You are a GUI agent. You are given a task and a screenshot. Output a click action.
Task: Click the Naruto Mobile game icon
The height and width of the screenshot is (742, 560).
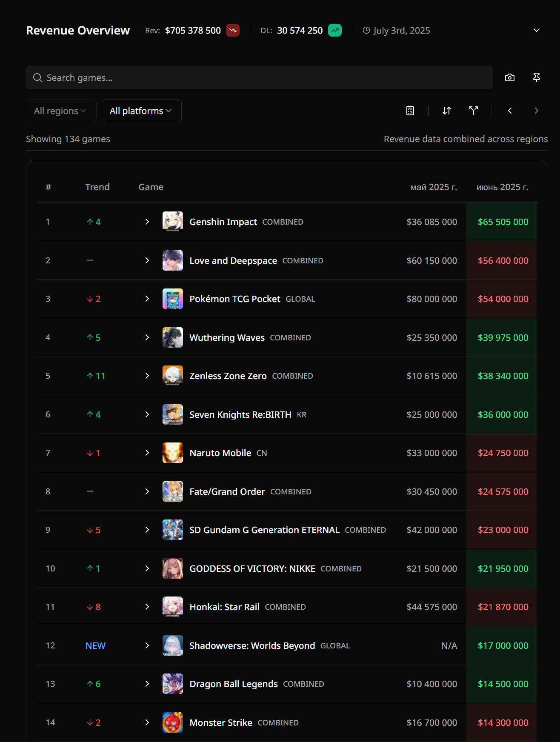pyautogui.click(x=173, y=453)
